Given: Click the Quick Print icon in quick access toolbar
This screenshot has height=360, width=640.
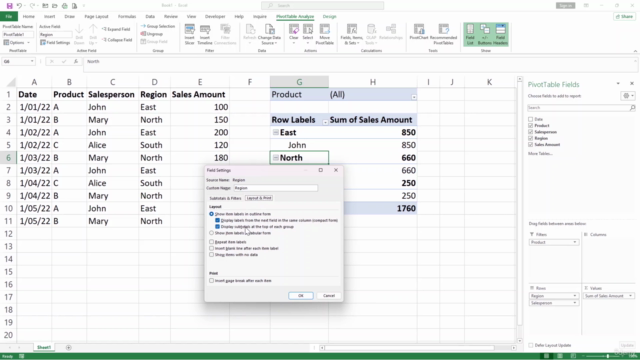Looking at the screenshot, I should 64,6.
